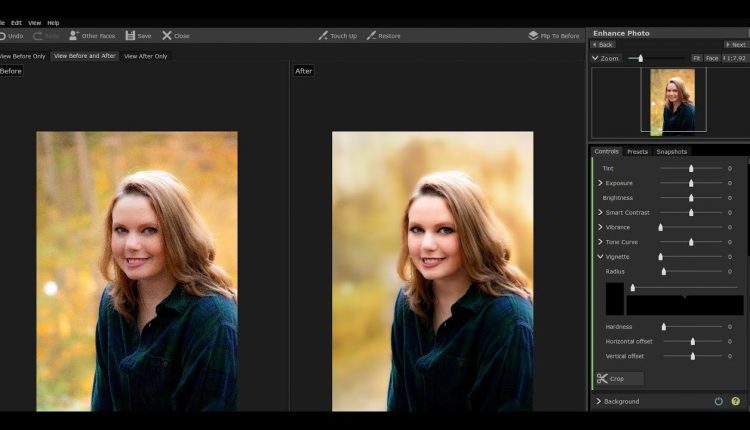Switch to View After Only
Image resolution: width=750 pixels, height=430 pixels.
pos(145,56)
